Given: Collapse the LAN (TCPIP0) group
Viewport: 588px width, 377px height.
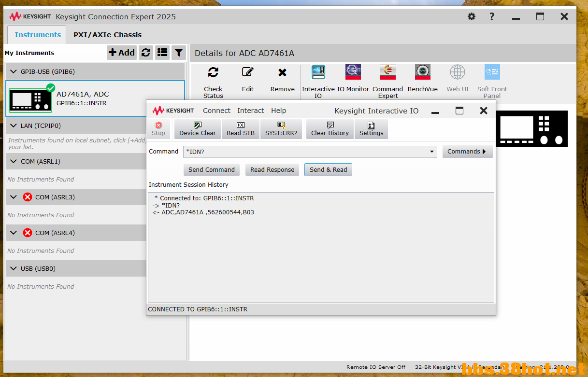Looking at the screenshot, I should pyautogui.click(x=13, y=126).
